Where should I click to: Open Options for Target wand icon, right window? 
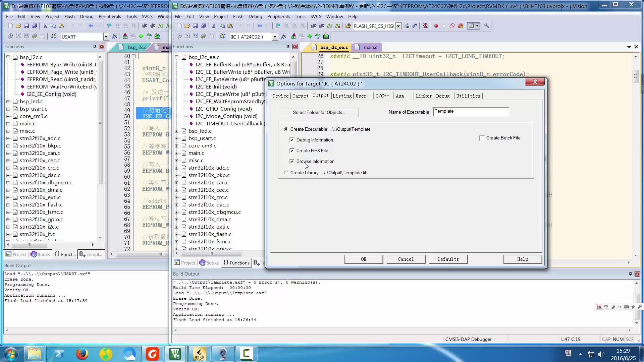[x=283, y=37]
